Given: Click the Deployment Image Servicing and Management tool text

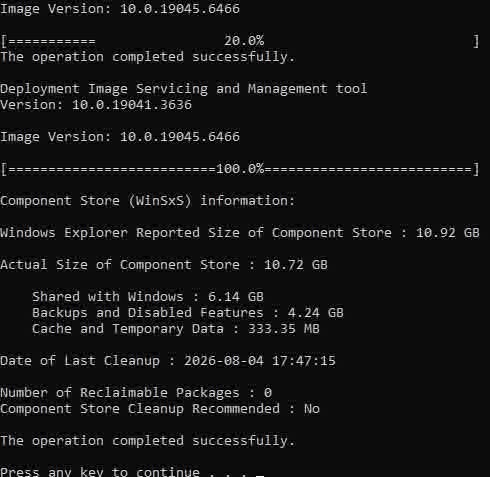Looking at the screenshot, I should (x=184, y=89).
